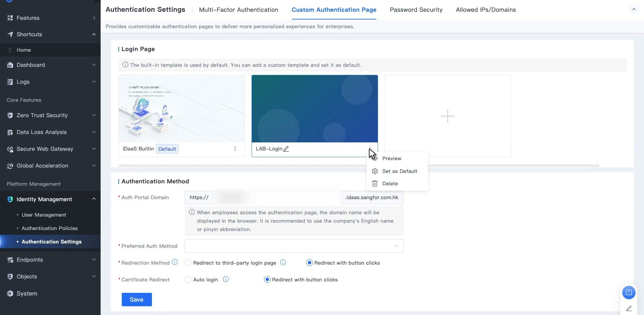This screenshot has width=644, height=315.
Task: Switch to Multi-Factor Authentication tab
Action: pos(238,10)
